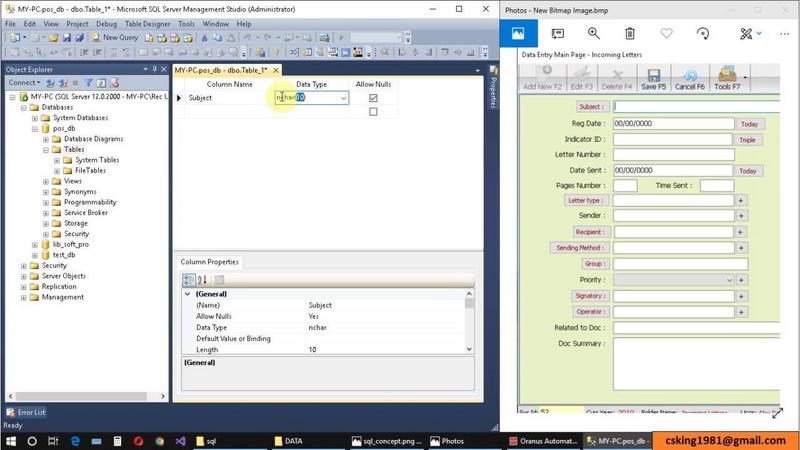800x450 pixels.
Task: Click the fullscreen expand arrows icon in Photos
Action: click(x=778, y=414)
